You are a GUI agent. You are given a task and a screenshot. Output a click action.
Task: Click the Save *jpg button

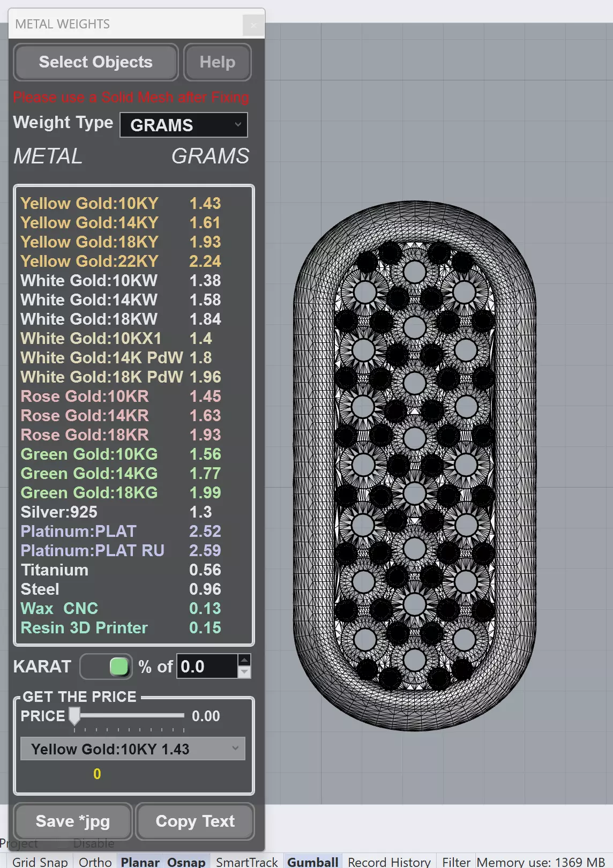tap(73, 821)
